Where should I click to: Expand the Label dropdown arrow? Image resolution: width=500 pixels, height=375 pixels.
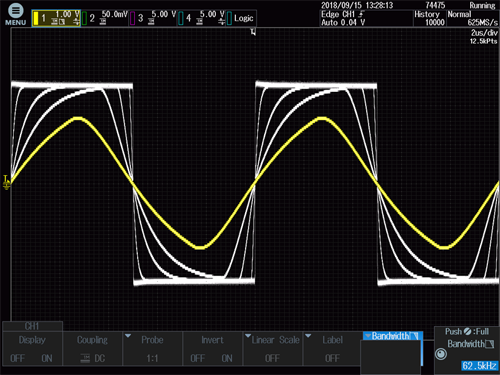coord(308,336)
